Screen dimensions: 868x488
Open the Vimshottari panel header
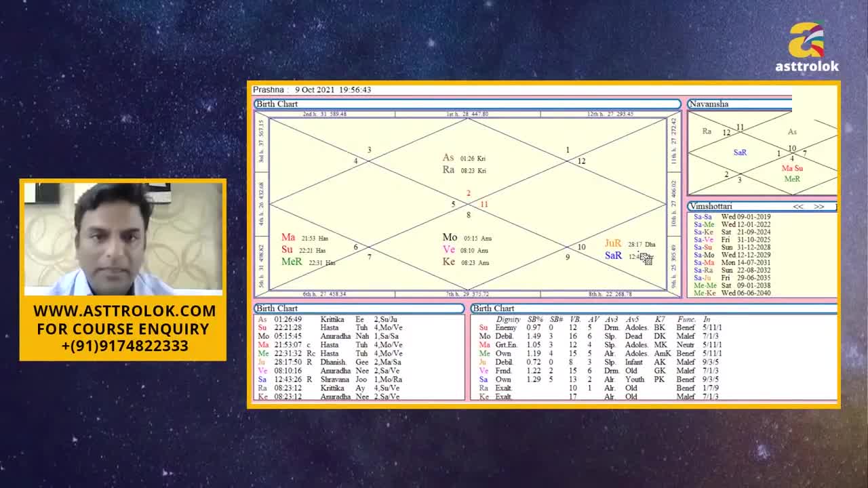(762, 206)
